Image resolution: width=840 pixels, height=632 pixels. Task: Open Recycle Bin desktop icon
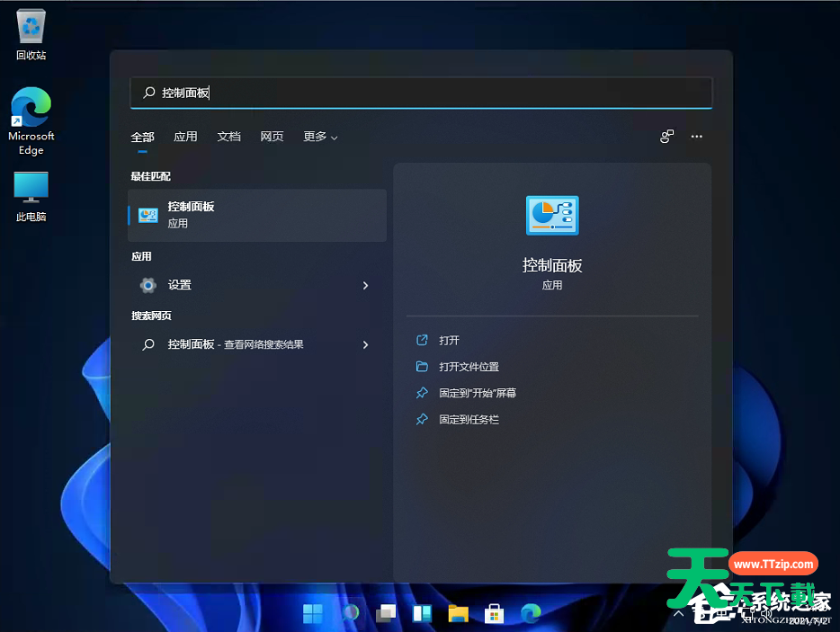(x=31, y=34)
